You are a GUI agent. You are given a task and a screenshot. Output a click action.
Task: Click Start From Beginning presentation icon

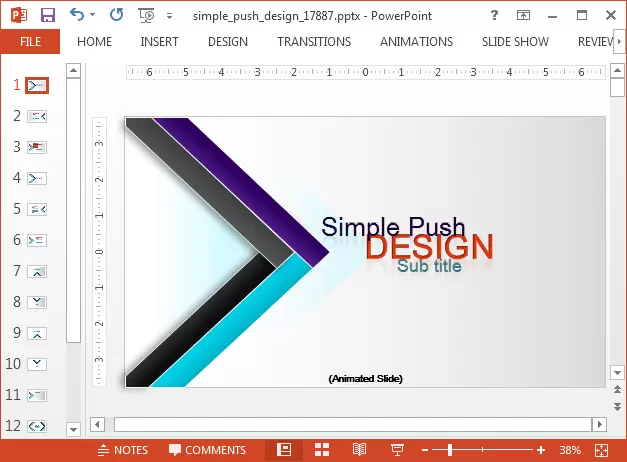pos(147,15)
